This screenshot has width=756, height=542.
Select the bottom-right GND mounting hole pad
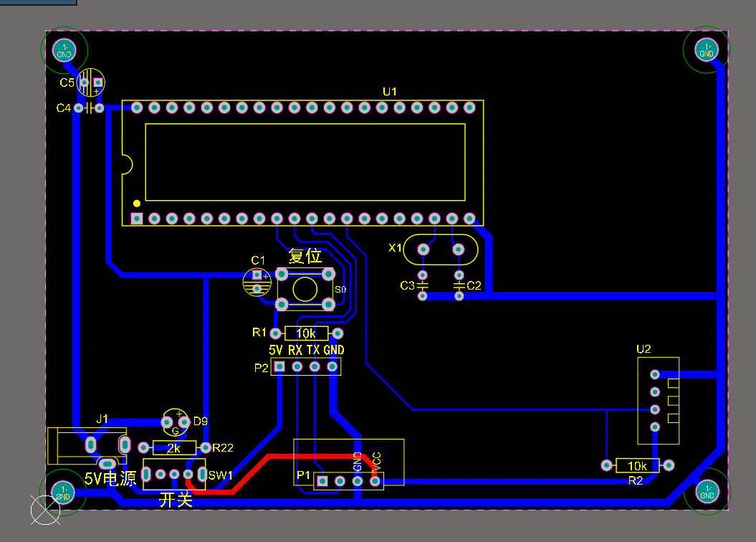click(707, 492)
